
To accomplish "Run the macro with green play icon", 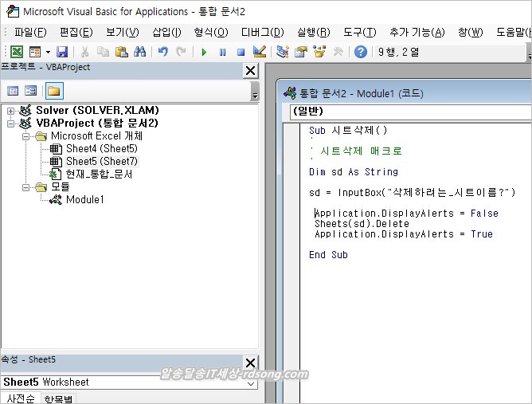I will click(x=204, y=52).
